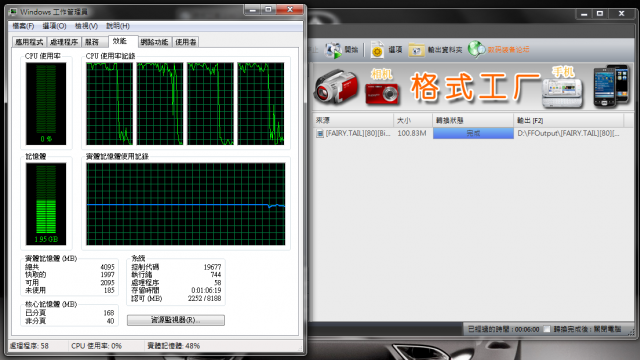This screenshot has height=360, width=640.
Task: Click the 非分頁 kernel memory value 40
Action: [110, 321]
